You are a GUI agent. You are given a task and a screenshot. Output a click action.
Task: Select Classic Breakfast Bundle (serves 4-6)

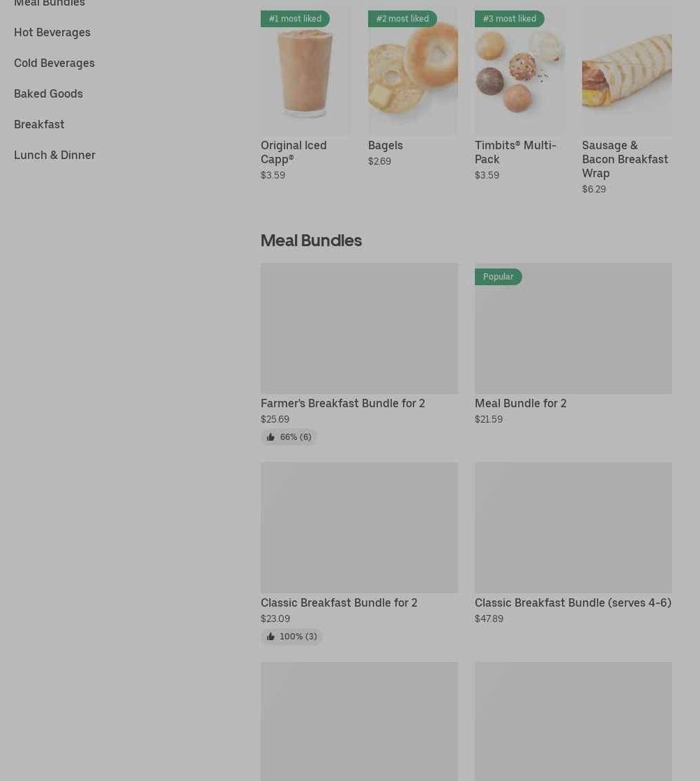(x=573, y=602)
